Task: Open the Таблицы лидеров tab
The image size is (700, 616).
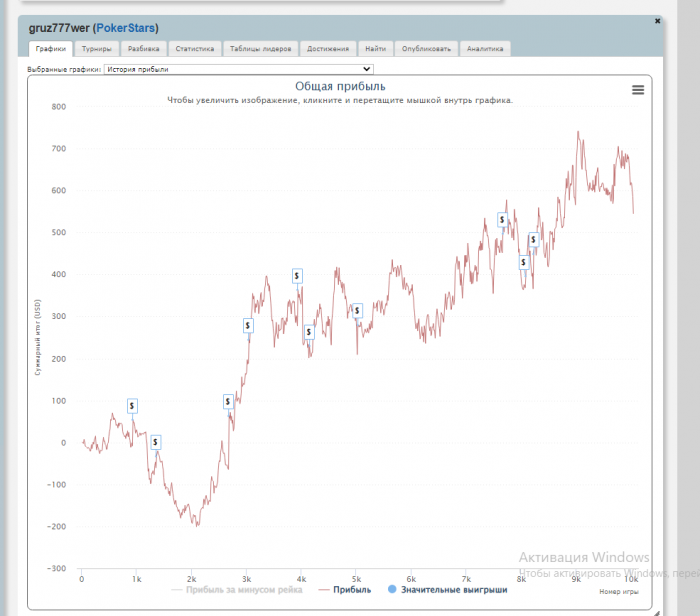Action: [261, 49]
